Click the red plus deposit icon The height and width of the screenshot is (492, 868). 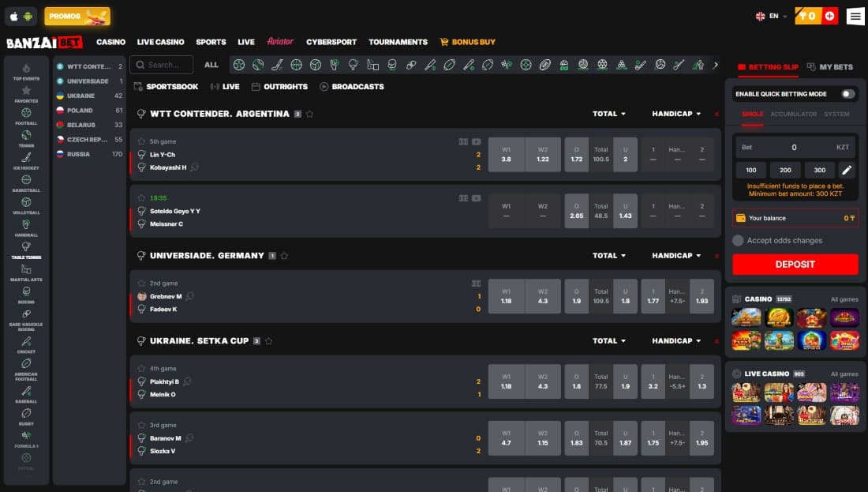coord(829,16)
